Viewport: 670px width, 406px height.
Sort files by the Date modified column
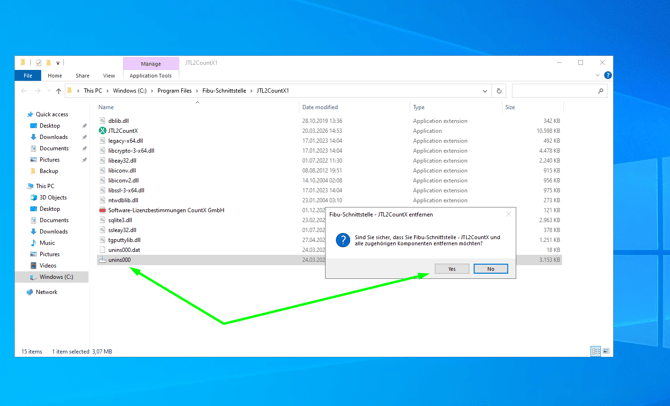click(320, 107)
